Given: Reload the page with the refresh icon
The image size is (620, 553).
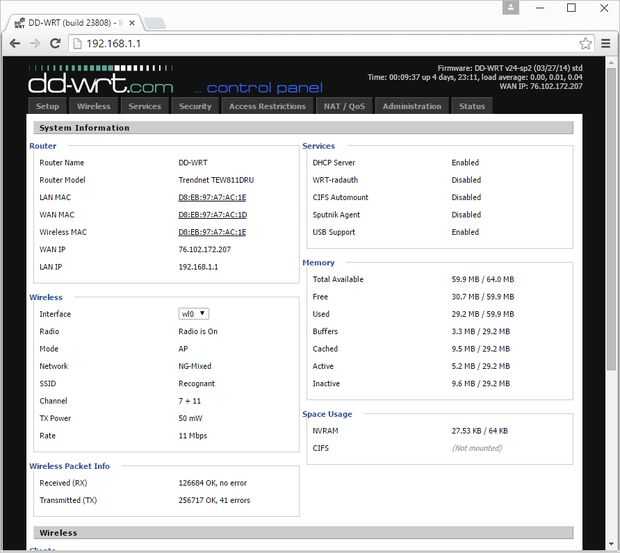Looking at the screenshot, I should pyautogui.click(x=55, y=43).
